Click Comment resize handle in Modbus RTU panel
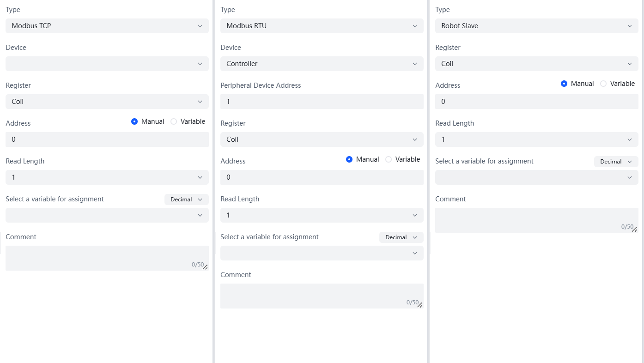Image resolution: width=644 pixels, height=363 pixels. [420, 305]
